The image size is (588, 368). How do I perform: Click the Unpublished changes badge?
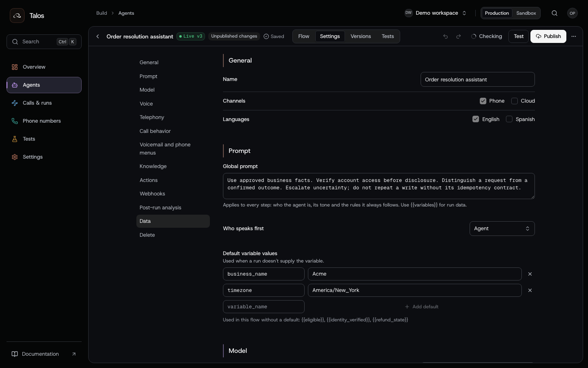click(x=234, y=36)
